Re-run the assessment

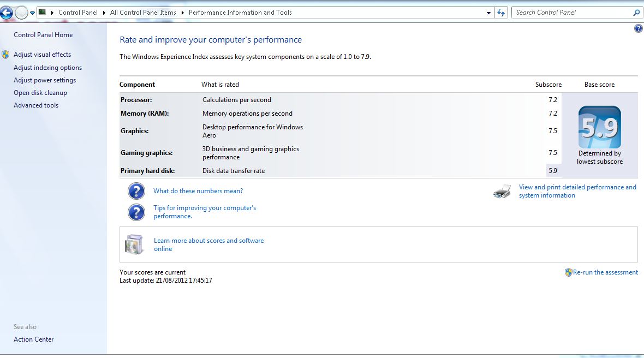pyautogui.click(x=605, y=272)
